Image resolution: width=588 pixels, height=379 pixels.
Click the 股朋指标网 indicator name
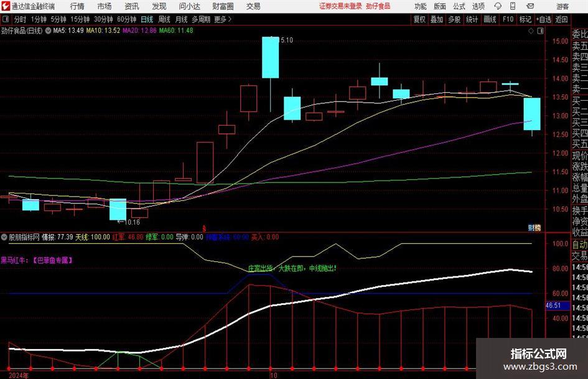24,237
